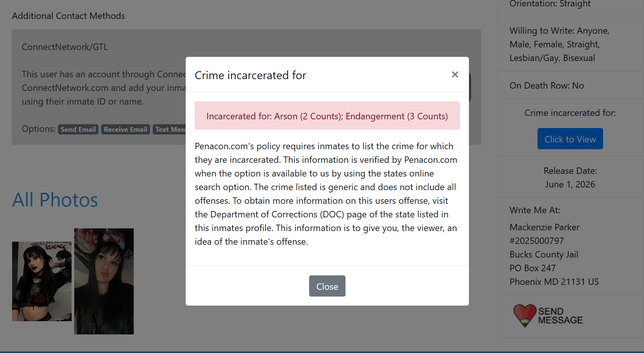Click the All Photos heading
This screenshot has height=353, width=644.
(55, 200)
